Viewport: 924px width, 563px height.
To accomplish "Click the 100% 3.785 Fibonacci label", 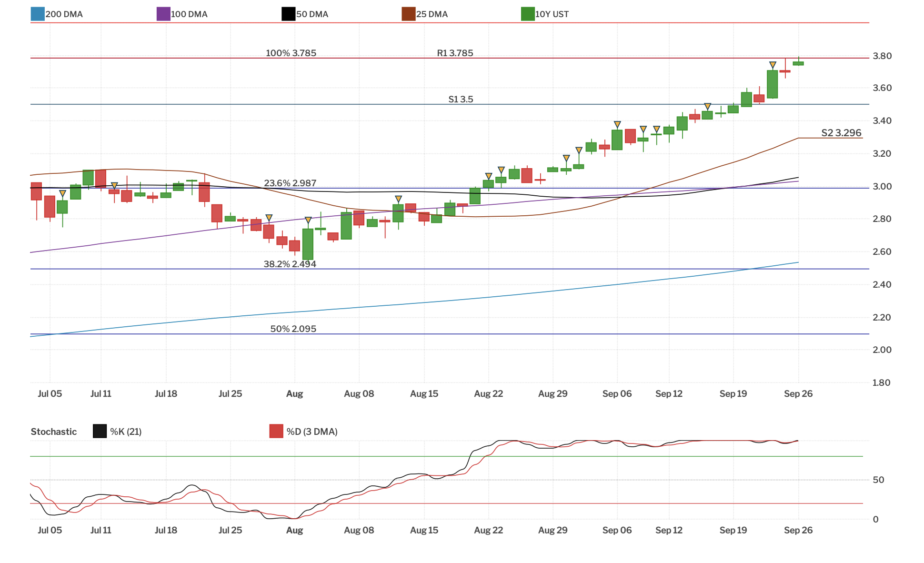I will 291,53.
